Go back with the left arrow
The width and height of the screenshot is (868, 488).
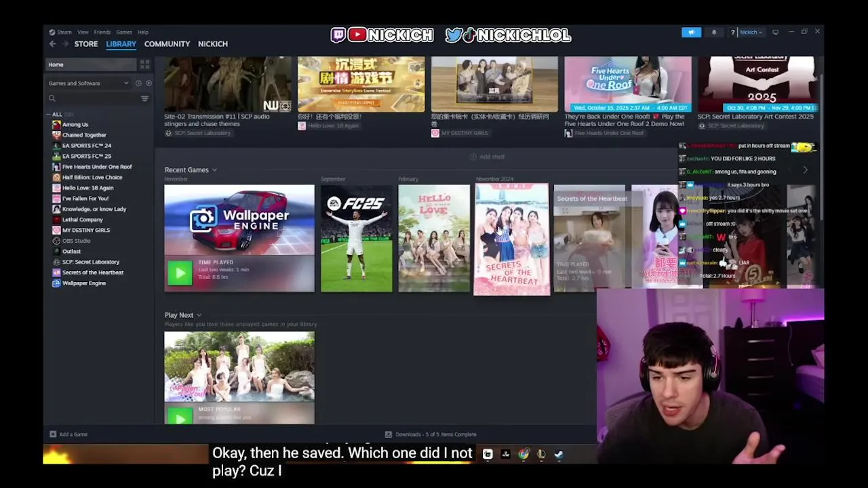coord(52,44)
